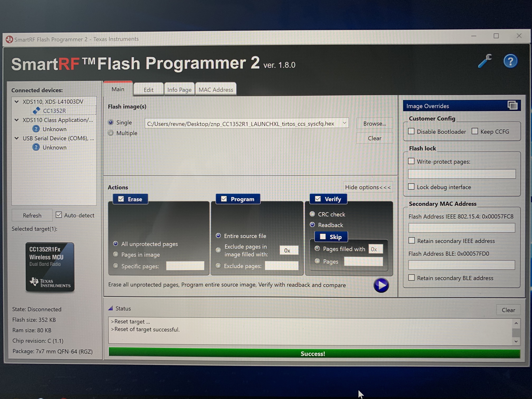Screen dimensions: 532x399
Task: Click Unknown device icon under XDS110 Class Application
Action: pos(36,129)
